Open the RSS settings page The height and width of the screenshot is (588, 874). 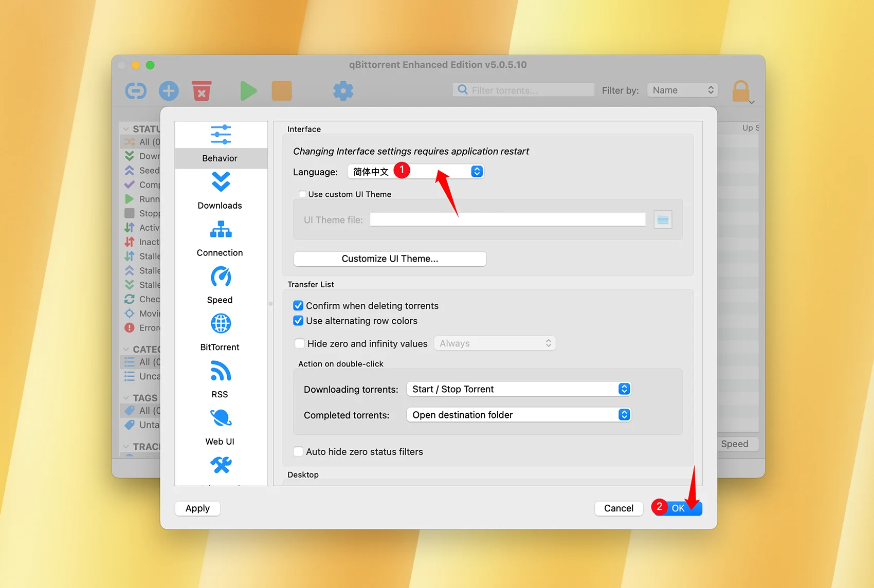(x=221, y=380)
